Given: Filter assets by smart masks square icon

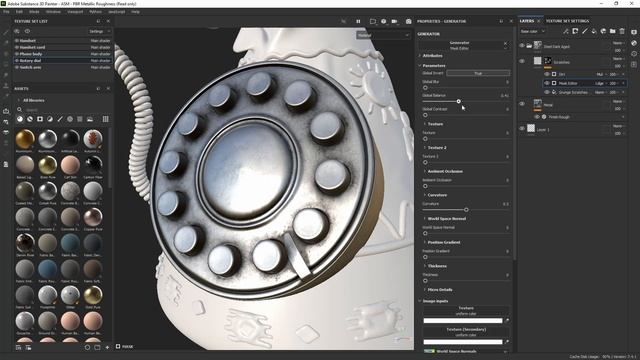Looking at the screenshot, I should click(x=40, y=119).
